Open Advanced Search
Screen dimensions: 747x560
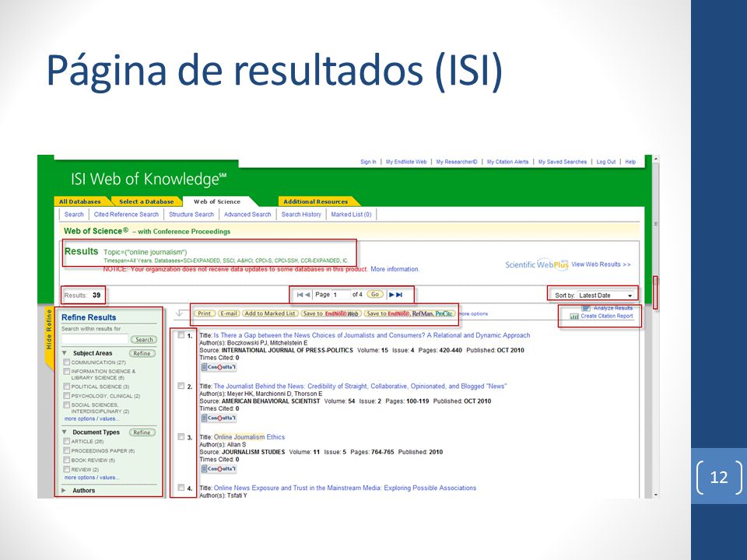[x=247, y=215]
